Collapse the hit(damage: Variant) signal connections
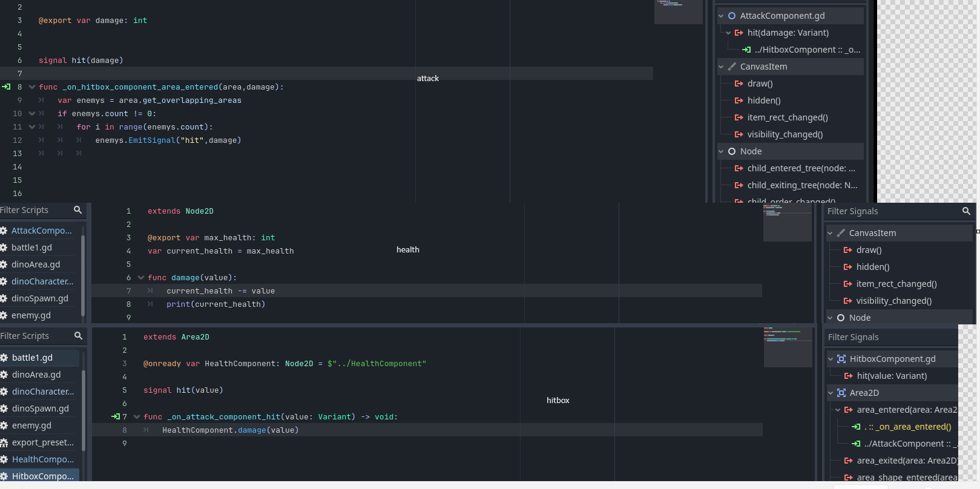The height and width of the screenshot is (489, 980). coord(728,33)
